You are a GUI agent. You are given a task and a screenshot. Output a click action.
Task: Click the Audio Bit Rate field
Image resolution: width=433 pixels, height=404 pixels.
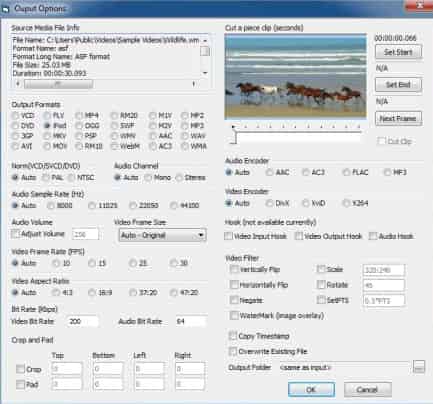[190, 321]
